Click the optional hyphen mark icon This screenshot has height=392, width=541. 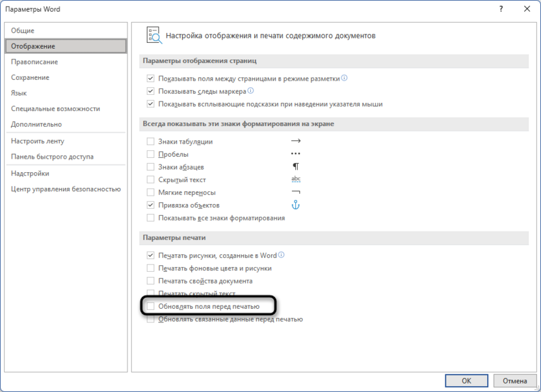click(296, 193)
